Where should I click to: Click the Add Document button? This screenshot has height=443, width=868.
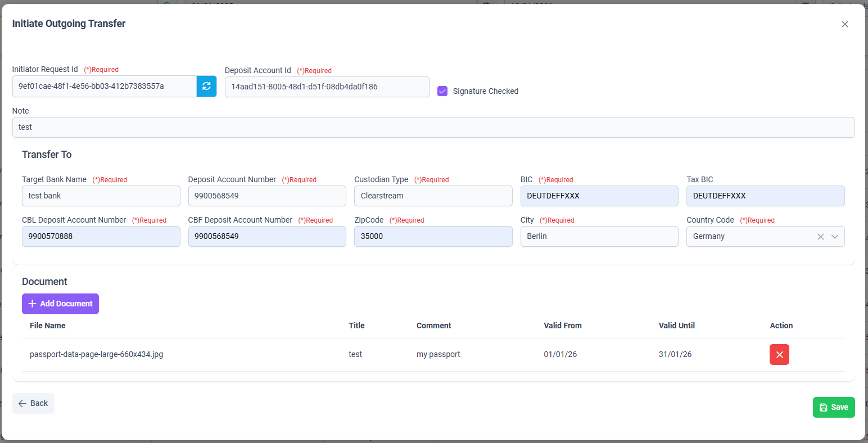tap(60, 304)
